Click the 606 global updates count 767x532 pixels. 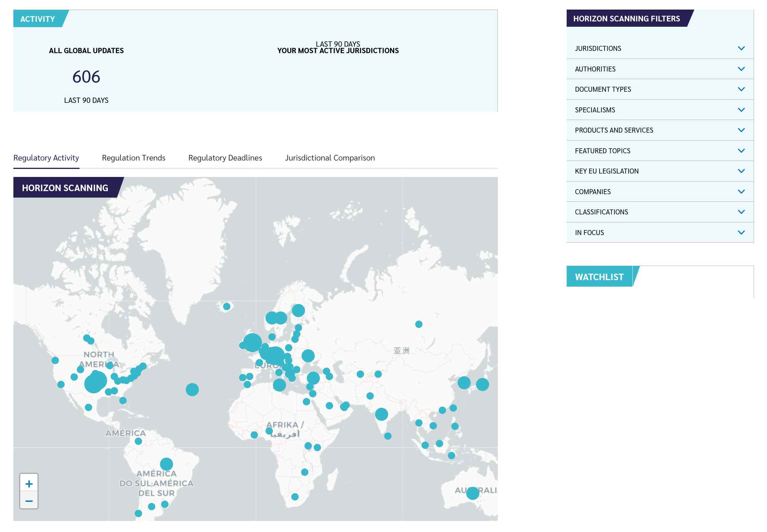click(86, 77)
